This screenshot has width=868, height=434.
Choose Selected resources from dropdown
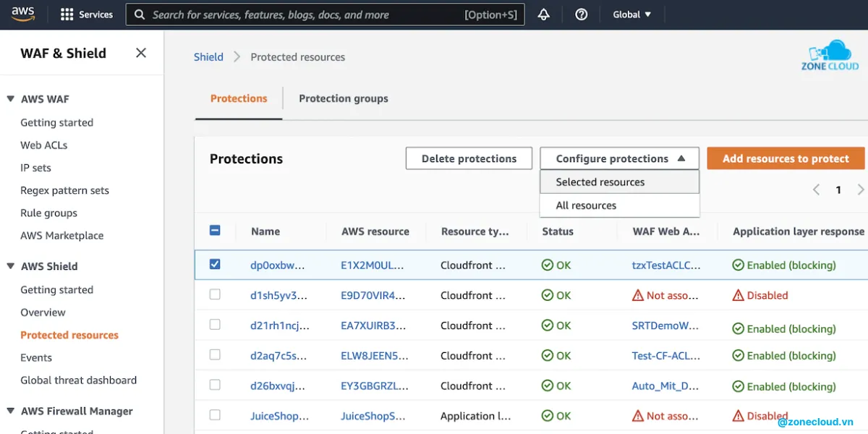[x=620, y=182]
